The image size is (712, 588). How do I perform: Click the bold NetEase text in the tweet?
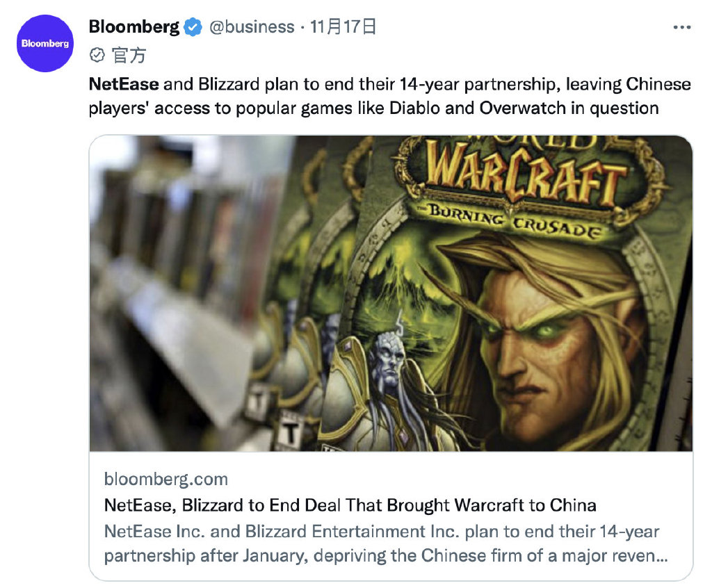[124, 84]
